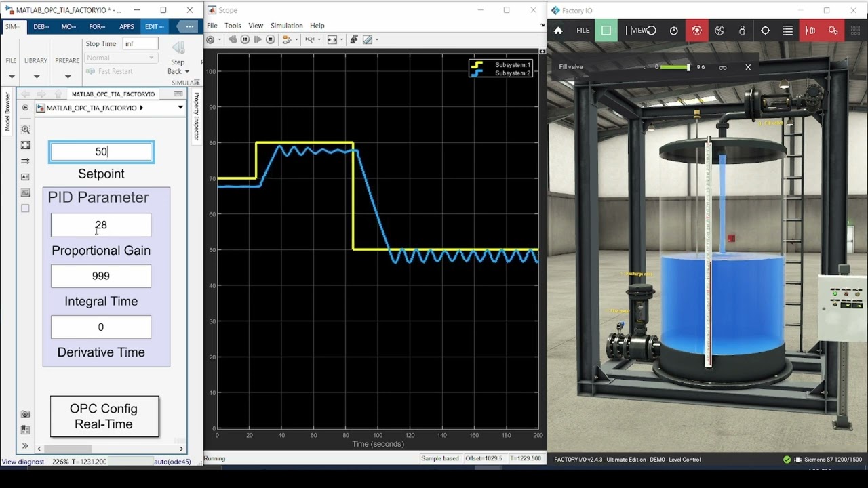Switch to the Simulink EDIT ribbon tab
868x488 pixels.
pyautogui.click(x=154, y=27)
